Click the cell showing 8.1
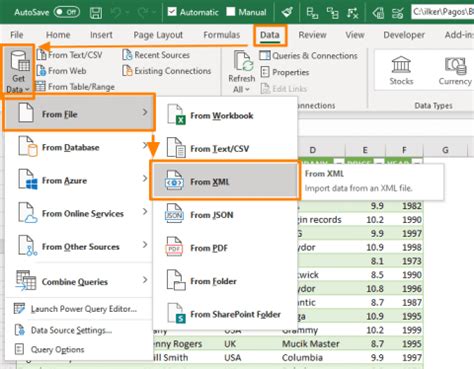The image size is (474, 369). pyautogui.click(x=365, y=261)
